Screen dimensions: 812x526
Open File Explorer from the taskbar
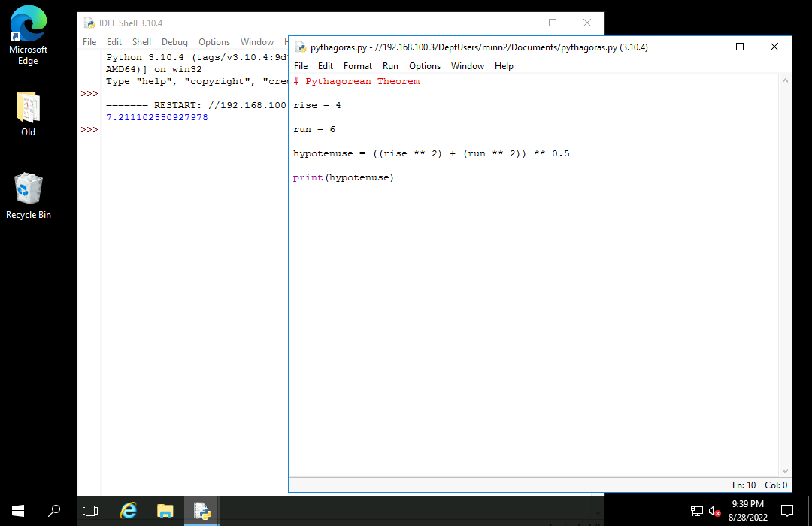coord(165,511)
